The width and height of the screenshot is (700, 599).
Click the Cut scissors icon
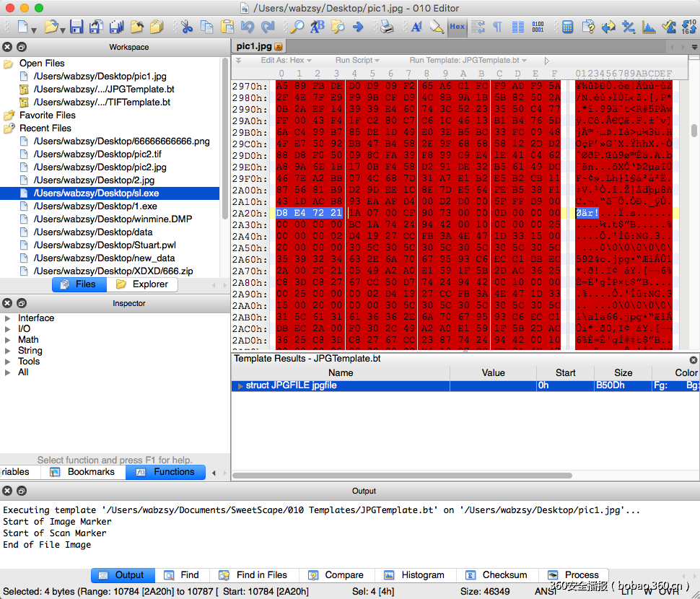point(187,27)
